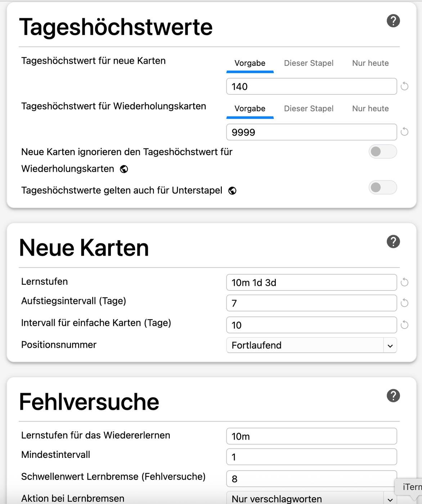
Task: Open help for the Fehlversuche section
Action: [x=393, y=396]
